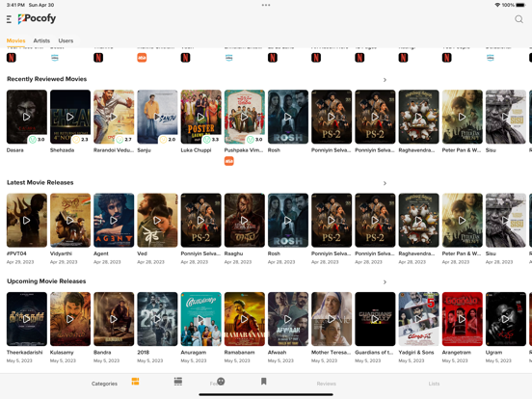Screen dimensions: 532x399
Task: Click the Raaghu title text
Action: pos(233,253)
